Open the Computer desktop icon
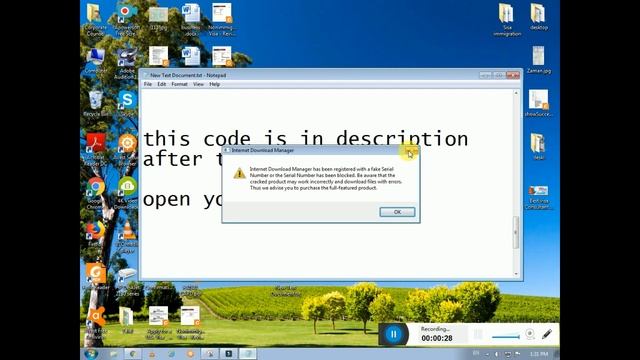Image resolution: width=640 pixels, height=360 pixels. click(95, 60)
